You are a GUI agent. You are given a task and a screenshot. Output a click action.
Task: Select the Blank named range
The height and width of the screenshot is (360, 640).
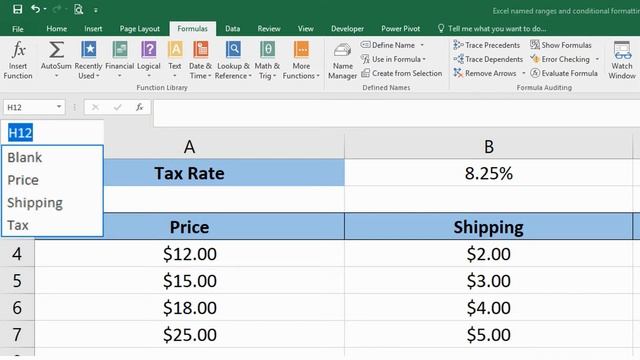click(52, 158)
